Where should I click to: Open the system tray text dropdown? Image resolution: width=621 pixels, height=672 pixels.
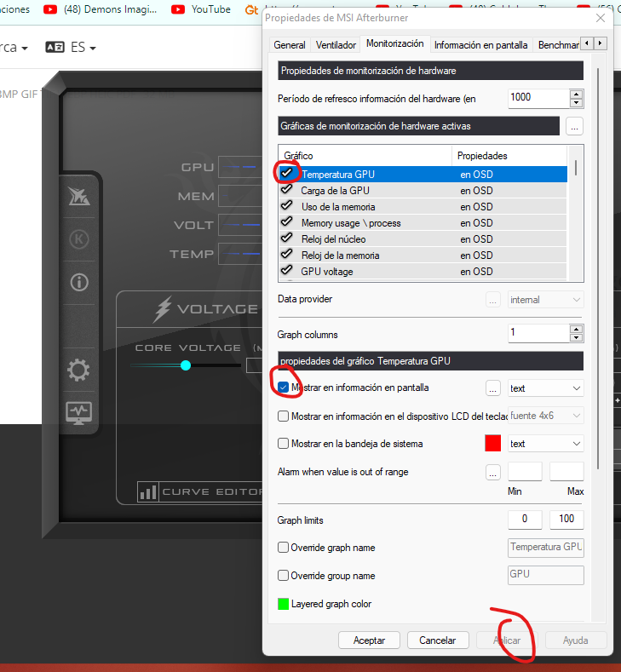point(545,444)
